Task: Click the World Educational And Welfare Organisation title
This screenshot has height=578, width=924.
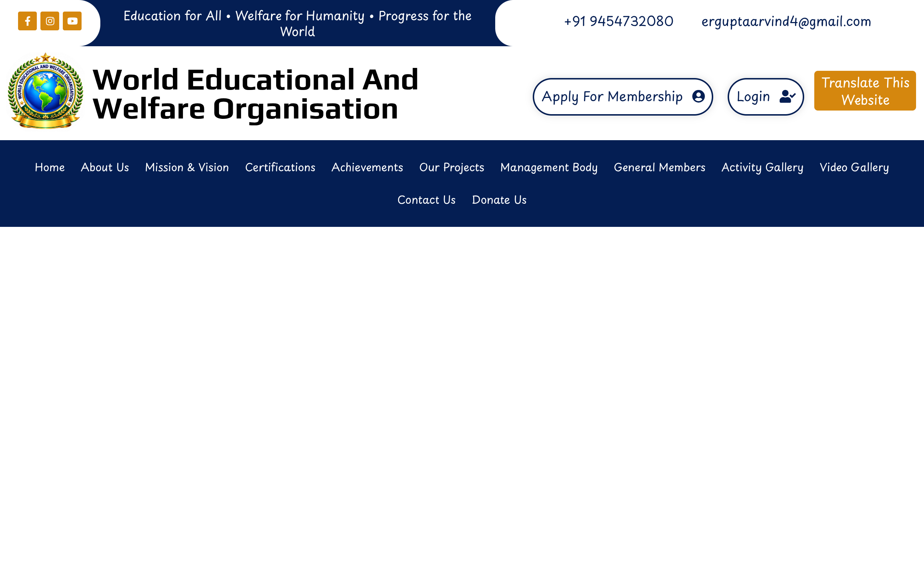Action: click(256, 94)
